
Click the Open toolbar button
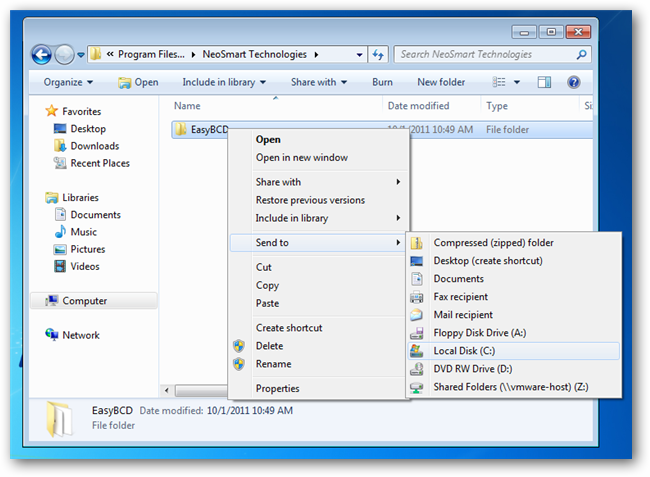tap(138, 82)
